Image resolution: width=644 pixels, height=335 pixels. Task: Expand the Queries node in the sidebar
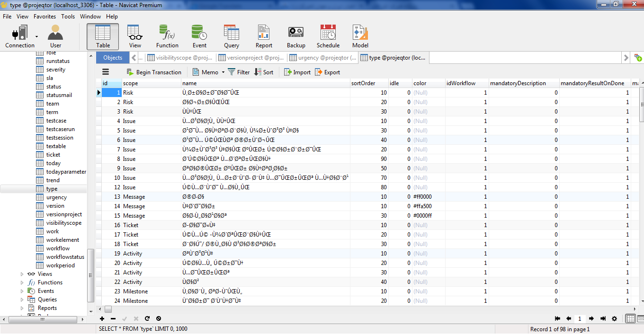[x=22, y=300]
